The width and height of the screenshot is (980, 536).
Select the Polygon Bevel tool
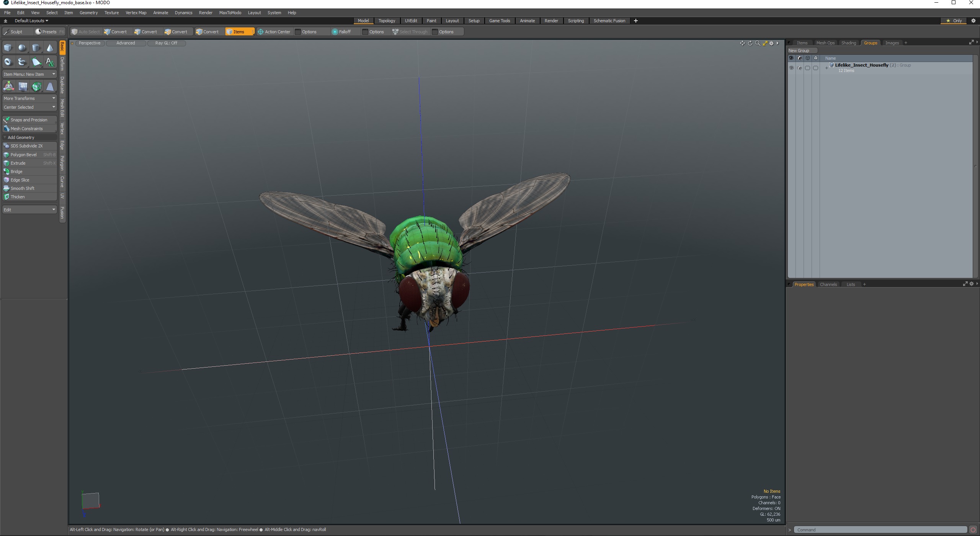click(24, 154)
